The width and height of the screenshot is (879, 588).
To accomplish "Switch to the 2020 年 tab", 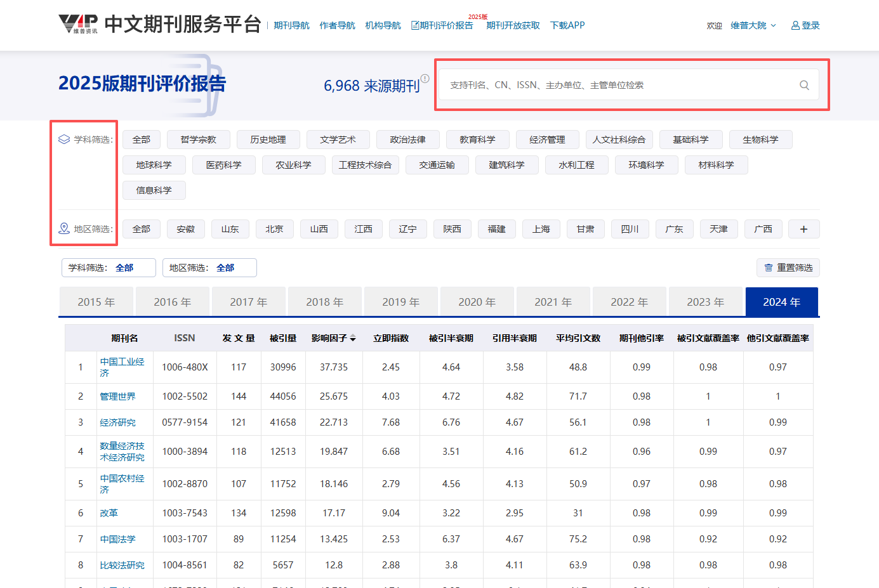I will pos(477,301).
